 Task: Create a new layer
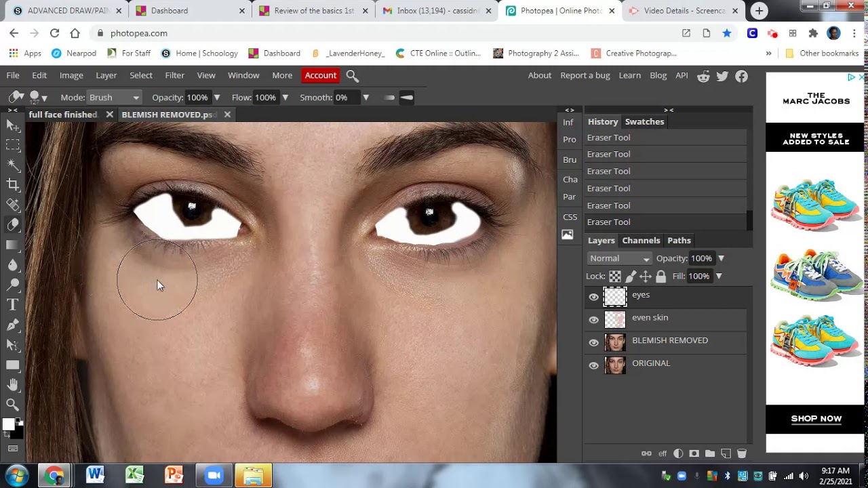tap(726, 453)
